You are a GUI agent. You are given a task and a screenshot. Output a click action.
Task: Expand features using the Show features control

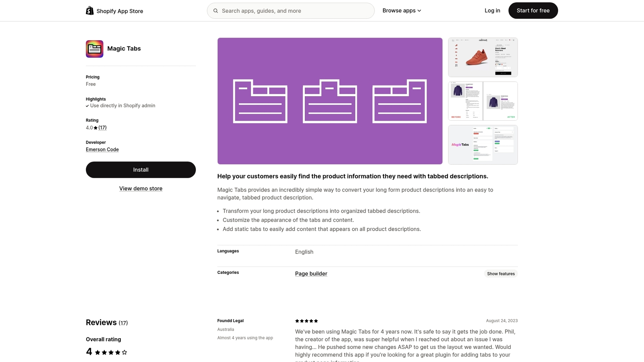tap(500, 274)
